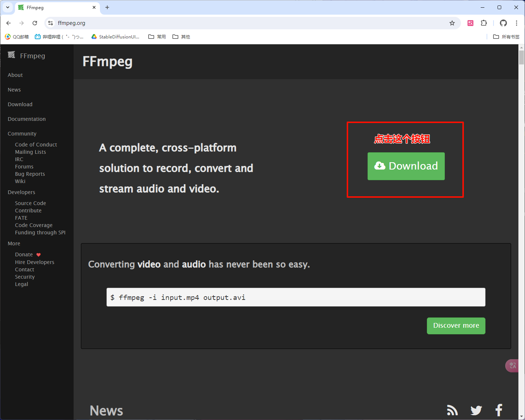Open About in sidebar
The width and height of the screenshot is (525, 420).
(x=15, y=75)
